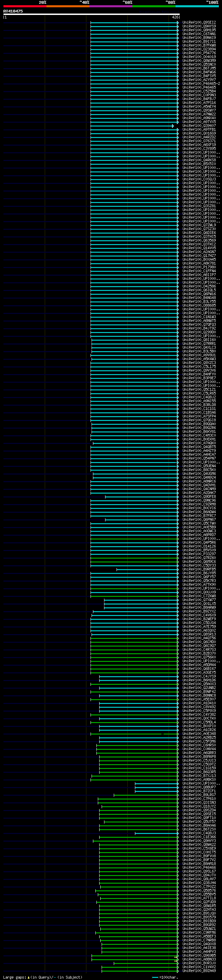The width and height of the screenshot is (222, 980).
Task: Click the arrowhead next to UniRef100_B7ZCF1
Action: pos(178,791)
